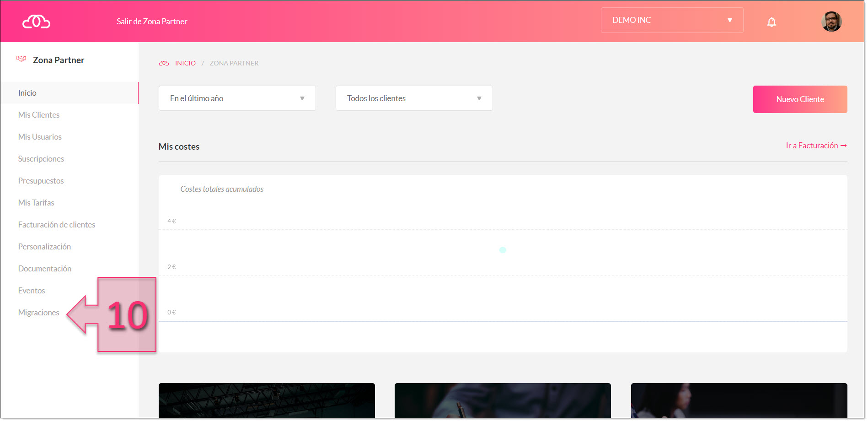Open Mis Clientes in the sidebar
Viewport: 868px width, 422px height.
[x=39, y=115]
